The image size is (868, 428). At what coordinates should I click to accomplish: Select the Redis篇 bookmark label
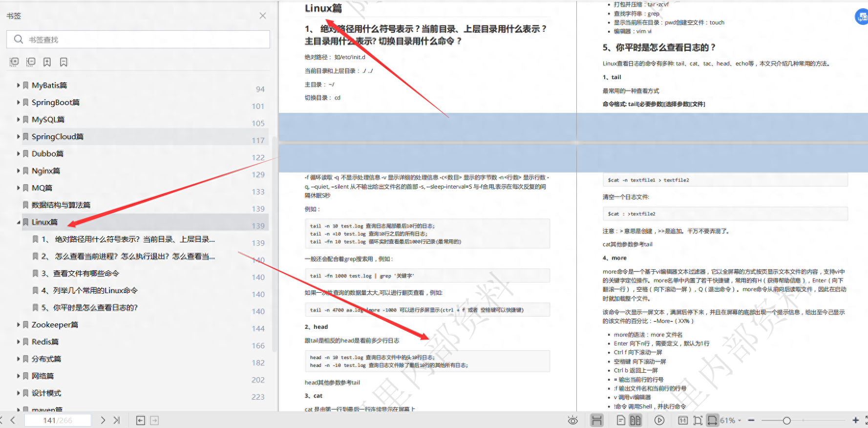tap(45, 342)
